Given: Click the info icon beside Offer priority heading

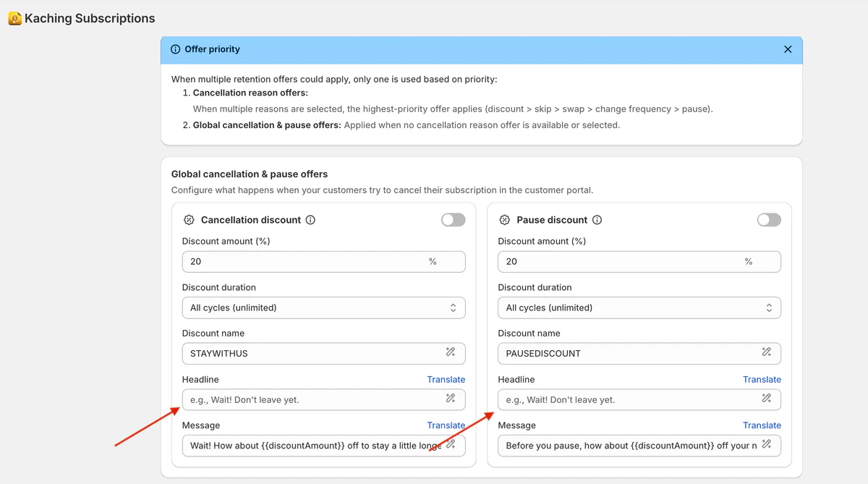Looking at the screenshot, I should [175, 49].
